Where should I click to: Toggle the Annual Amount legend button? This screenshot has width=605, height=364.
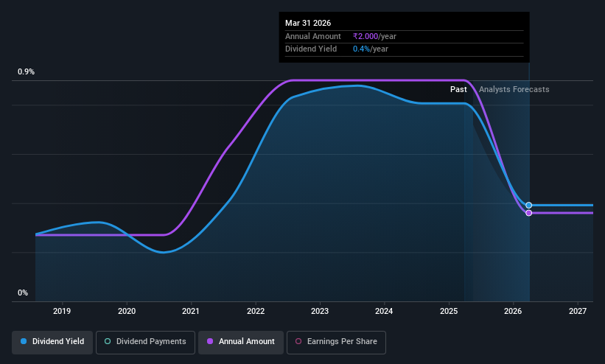(x=241, y=343)
